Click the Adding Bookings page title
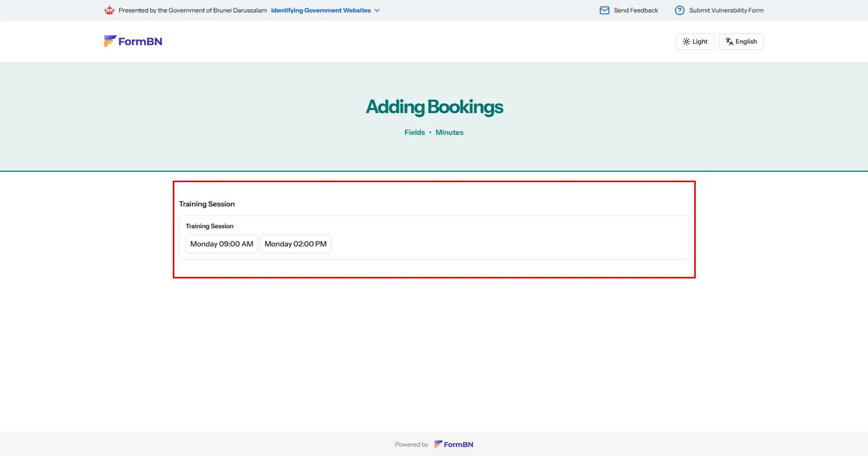The width and height of the screenshot is (868, 456). coord(434,107)
